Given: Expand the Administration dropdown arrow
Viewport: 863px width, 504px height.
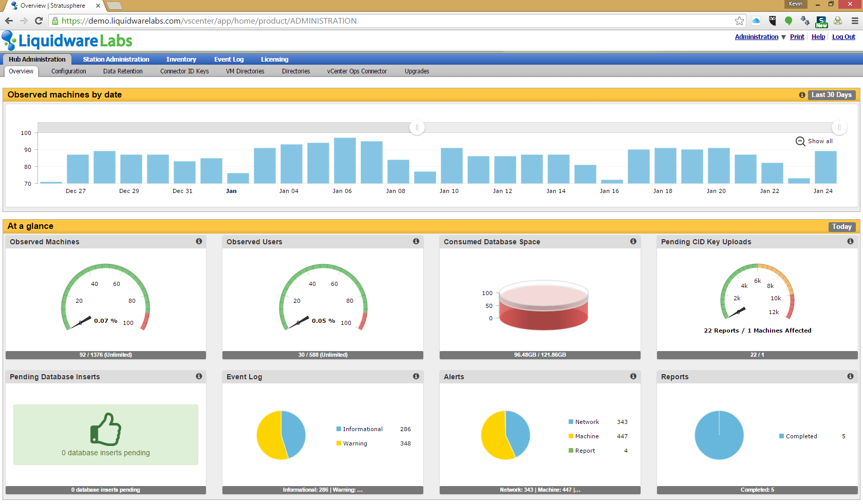Looking at the screenshot, I should (783, 37).
